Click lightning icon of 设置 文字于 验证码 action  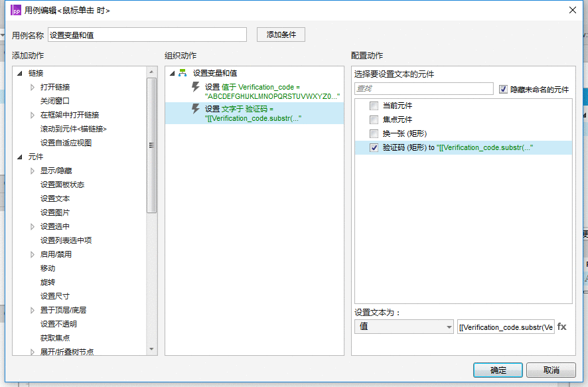pyautogui.click(x=195, y=109)
